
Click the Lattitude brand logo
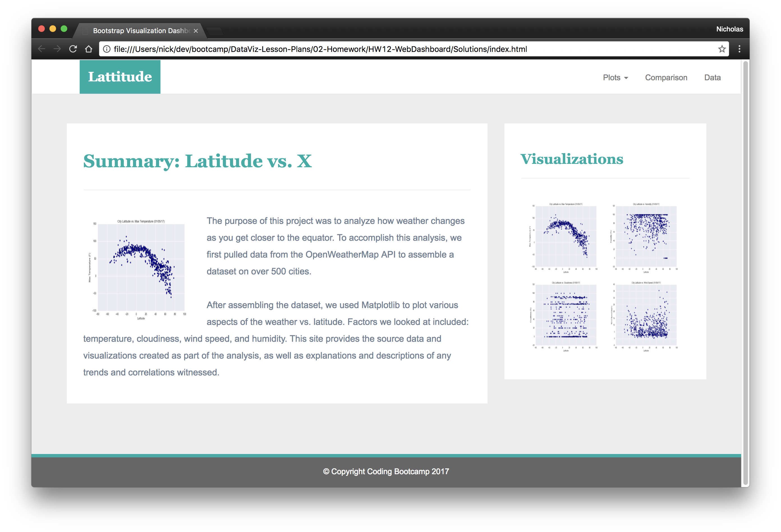[x=120, y=76]
